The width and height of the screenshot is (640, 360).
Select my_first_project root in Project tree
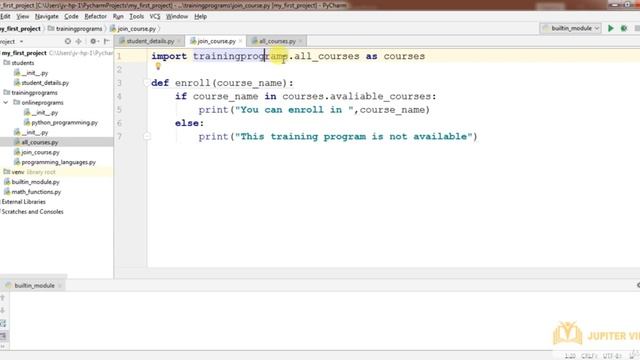click(24, 53)
